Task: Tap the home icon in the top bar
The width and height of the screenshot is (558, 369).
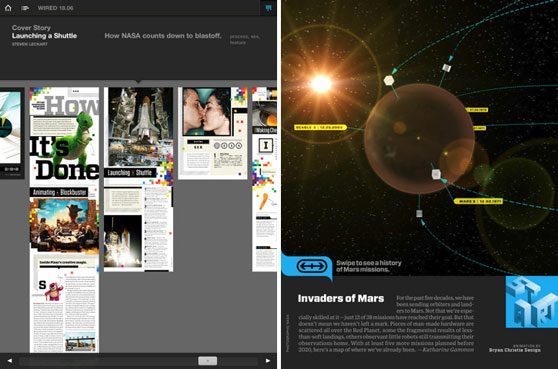Action: tap(8, 7)
